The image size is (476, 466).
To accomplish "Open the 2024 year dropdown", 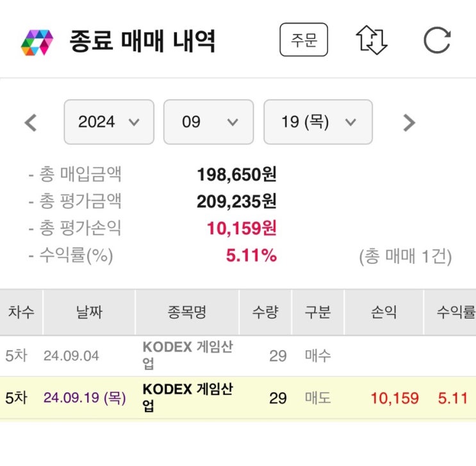I will (109, 122).
